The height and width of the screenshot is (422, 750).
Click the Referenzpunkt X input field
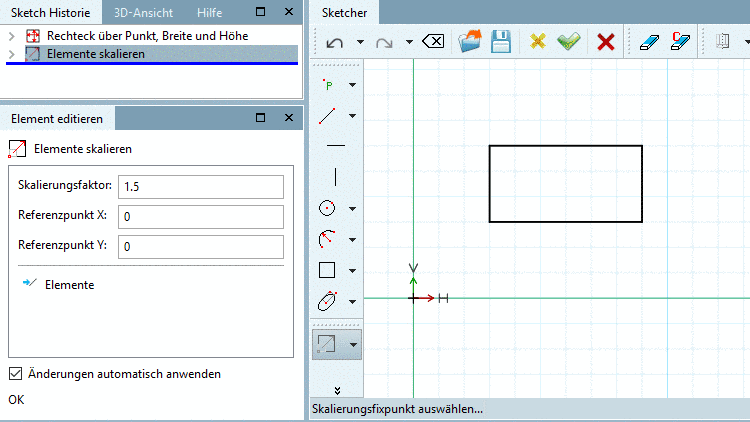(x=201, y=217)
